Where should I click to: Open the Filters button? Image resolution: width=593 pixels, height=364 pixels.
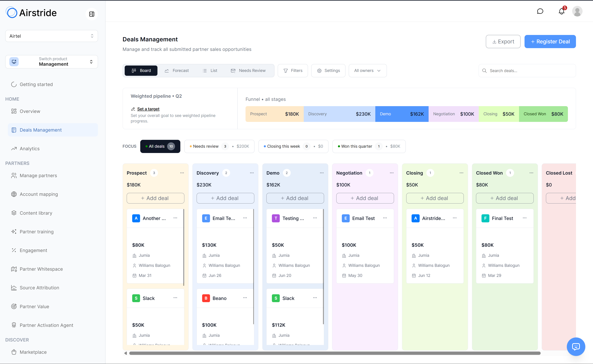coord(293,70)
